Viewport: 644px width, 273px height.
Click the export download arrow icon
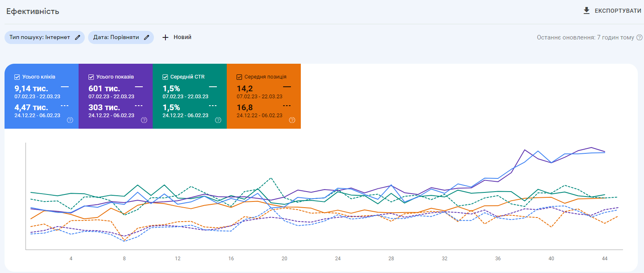coord(586,11)
